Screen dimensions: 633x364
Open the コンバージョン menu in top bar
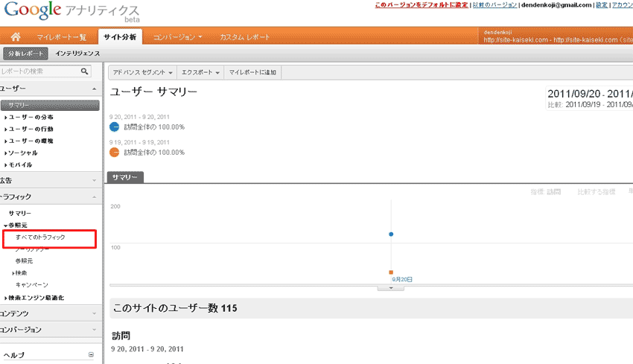[178, 37]
